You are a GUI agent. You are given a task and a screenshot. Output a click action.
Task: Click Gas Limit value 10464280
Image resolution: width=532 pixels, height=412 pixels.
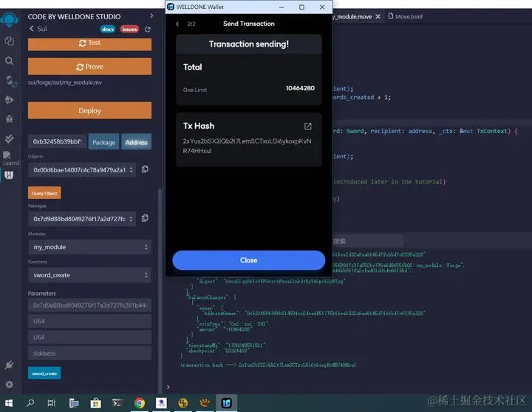[x=300, y=88]
